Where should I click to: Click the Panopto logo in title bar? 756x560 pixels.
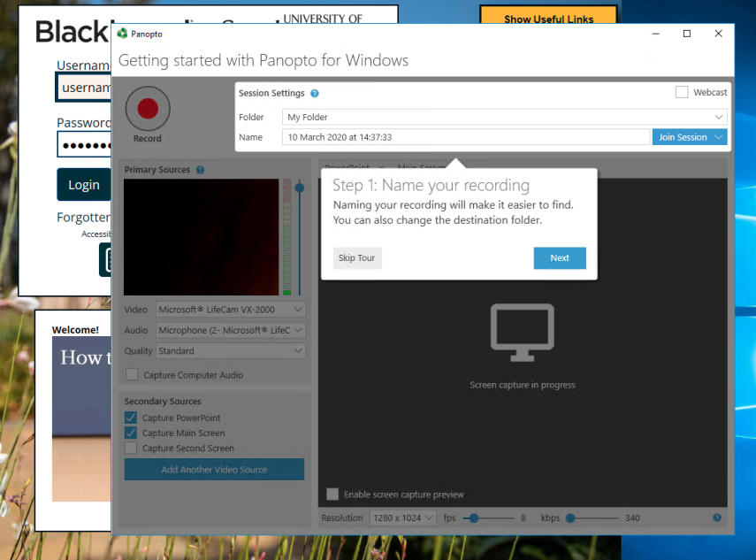point(123,34)
